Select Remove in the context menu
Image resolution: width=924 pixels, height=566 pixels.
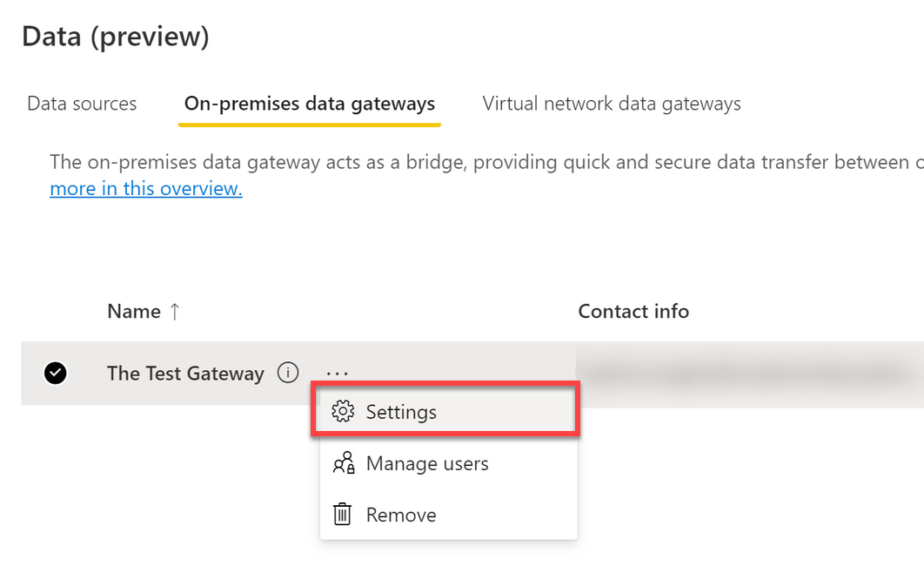click(x=448, y=515)
